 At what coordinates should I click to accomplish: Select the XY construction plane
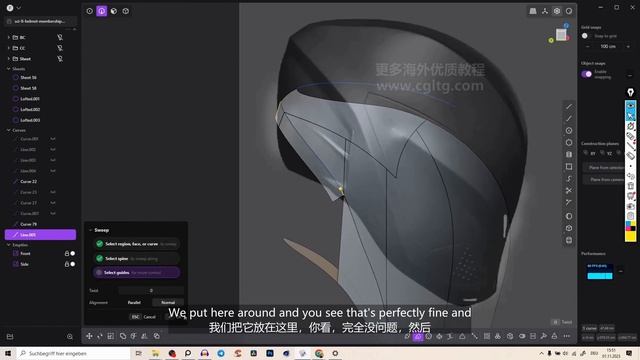[589, 153]
